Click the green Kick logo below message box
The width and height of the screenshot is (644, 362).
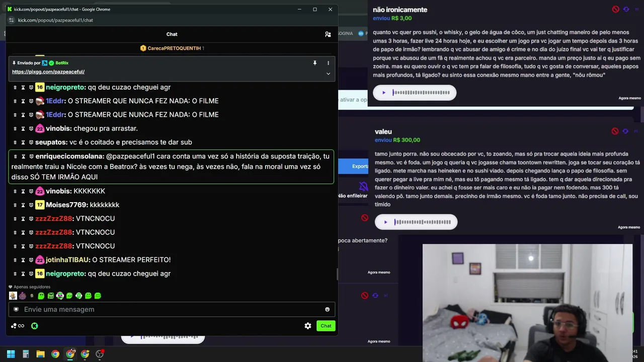(34, 326)
